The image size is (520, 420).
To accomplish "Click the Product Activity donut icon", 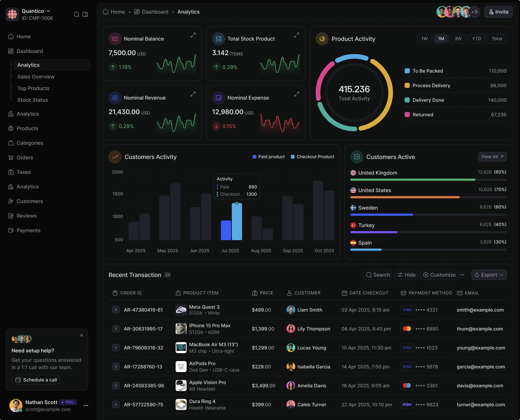I will 322,39.
